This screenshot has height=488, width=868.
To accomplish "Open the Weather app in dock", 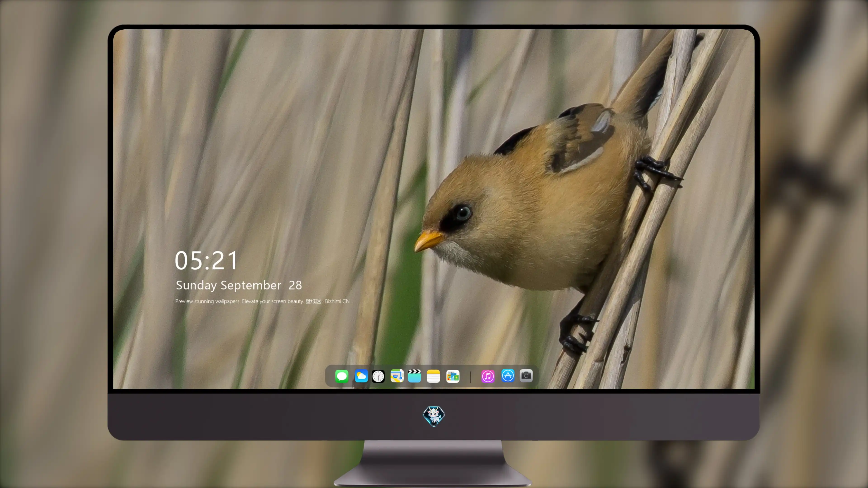I will (361, 376).
